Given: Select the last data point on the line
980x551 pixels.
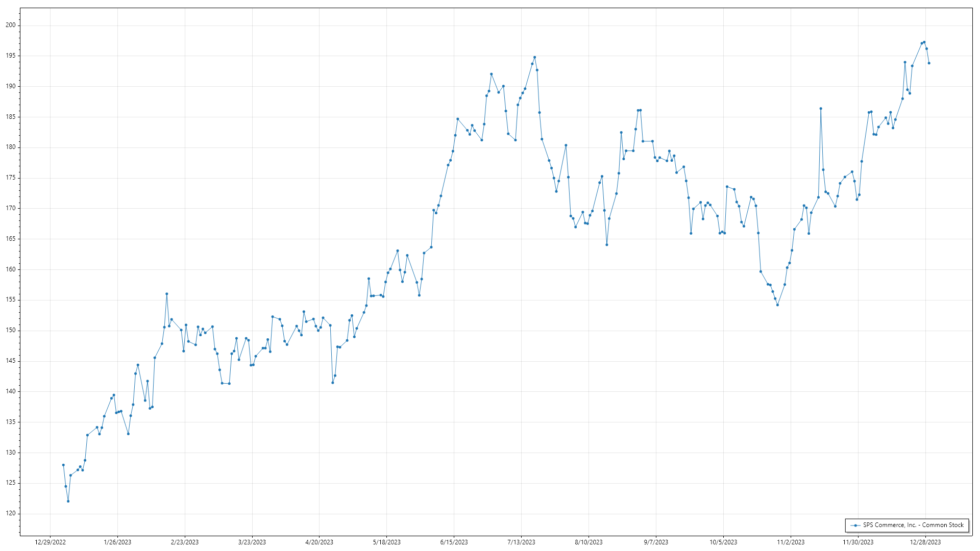Looking at the screenshot, I should coord(929,63).
